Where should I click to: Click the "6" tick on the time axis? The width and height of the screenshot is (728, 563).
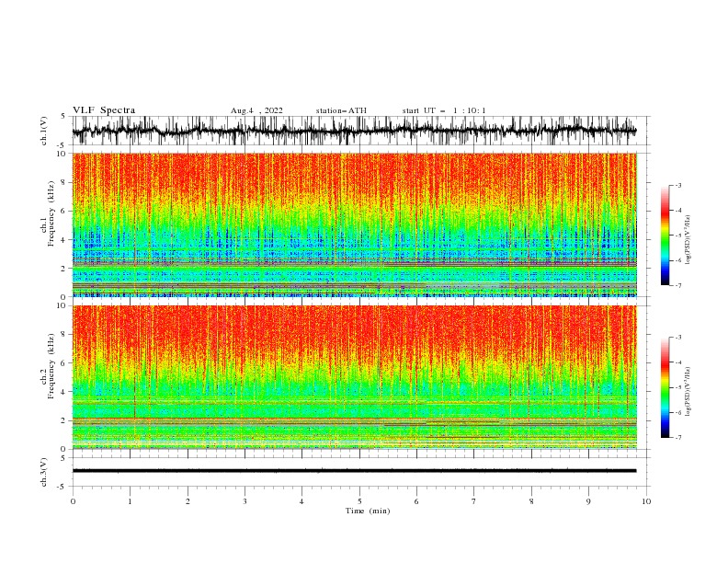[416, 501]
